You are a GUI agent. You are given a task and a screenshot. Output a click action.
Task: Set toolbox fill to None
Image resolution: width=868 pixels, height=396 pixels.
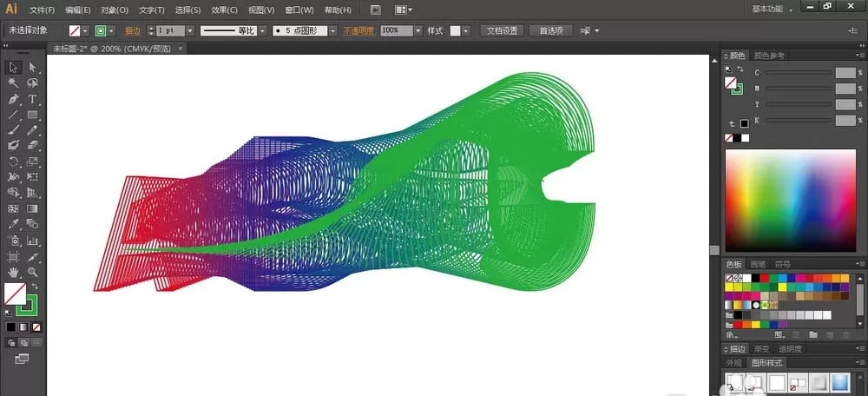[36, 327]
